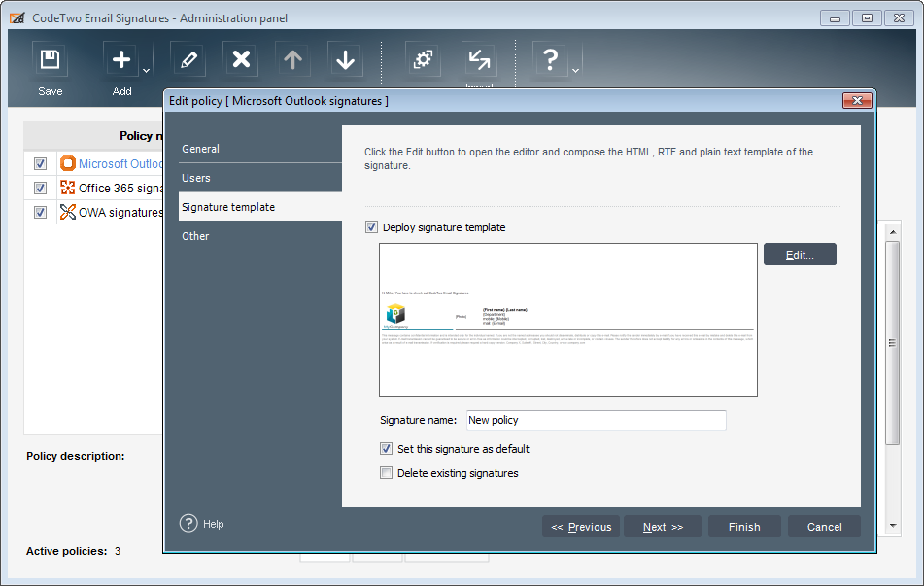Click the vertical scrollbar thumb behind the dialog
Viewport: 924px width, 586px height.
(893, 342)
